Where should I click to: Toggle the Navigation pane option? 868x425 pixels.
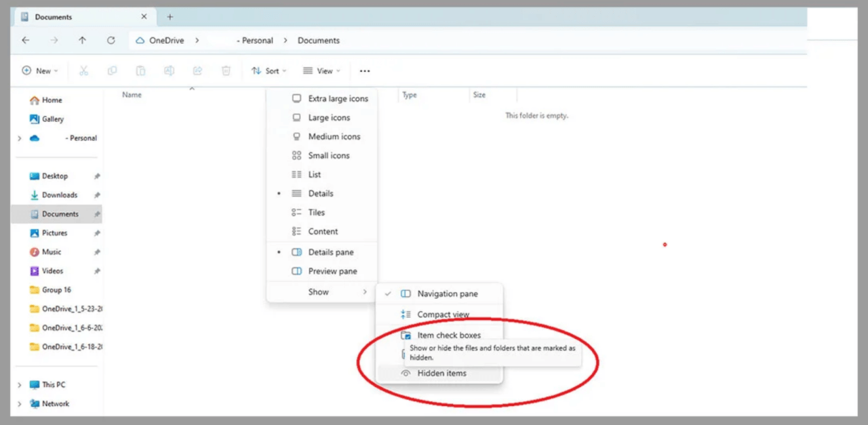coord(448,294)
